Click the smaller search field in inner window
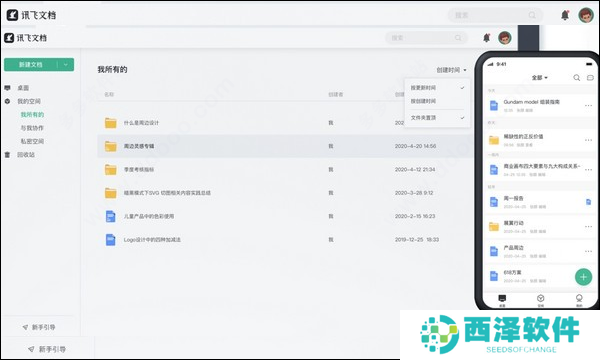The height and width of the screenshot is (360, 600). [426, 38]
